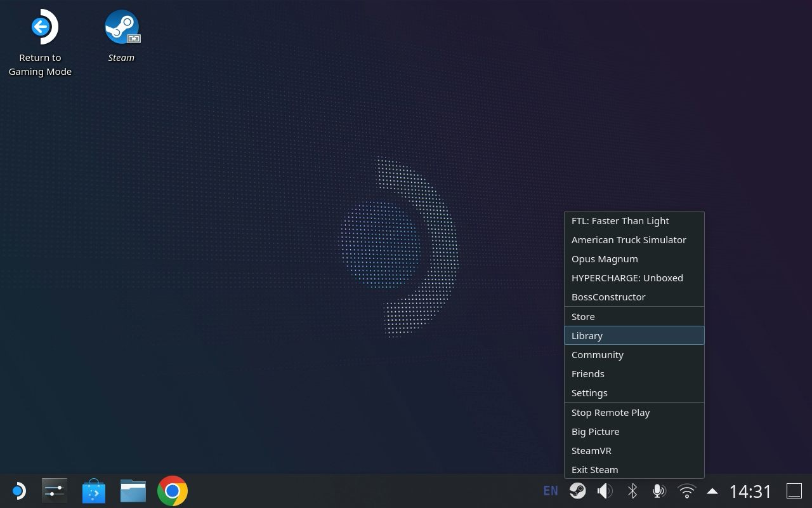Screen dimensions: 812x508
Task: Launch American Truck Simulator from the menu
Action: pyautogui.click(x=634, y=240)
